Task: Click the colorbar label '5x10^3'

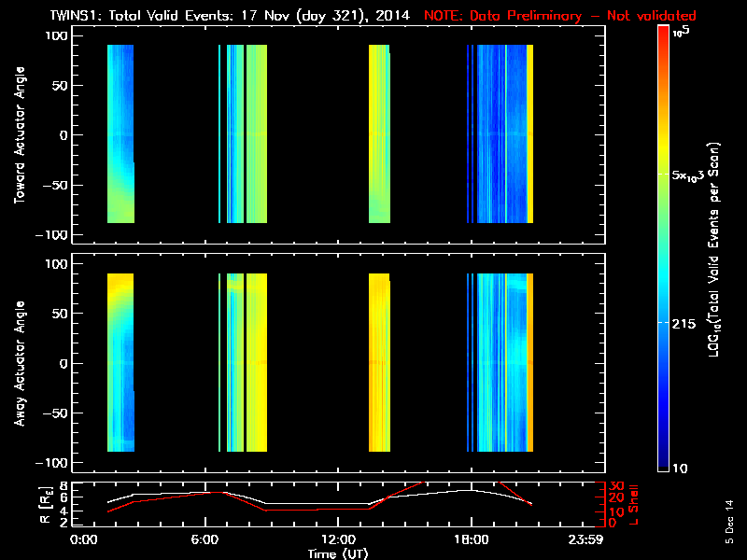Action: (x=688, y=175)
